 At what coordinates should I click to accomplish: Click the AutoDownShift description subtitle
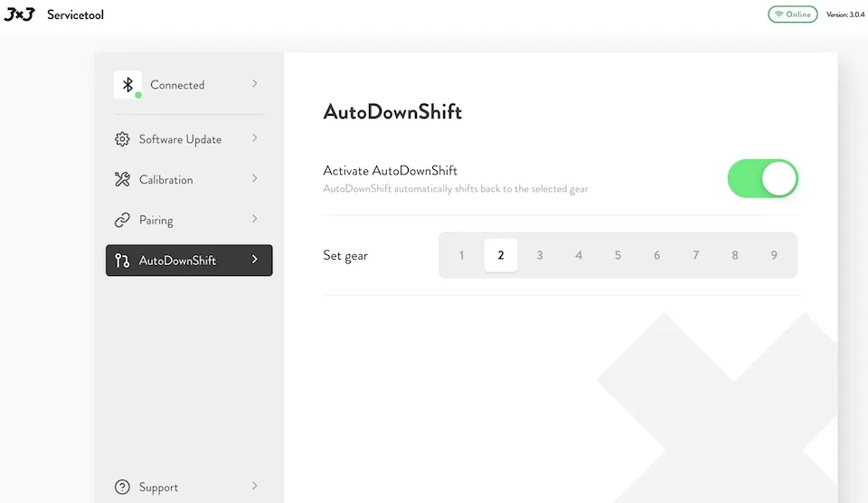pyautogui.click(x=456, y=189)
